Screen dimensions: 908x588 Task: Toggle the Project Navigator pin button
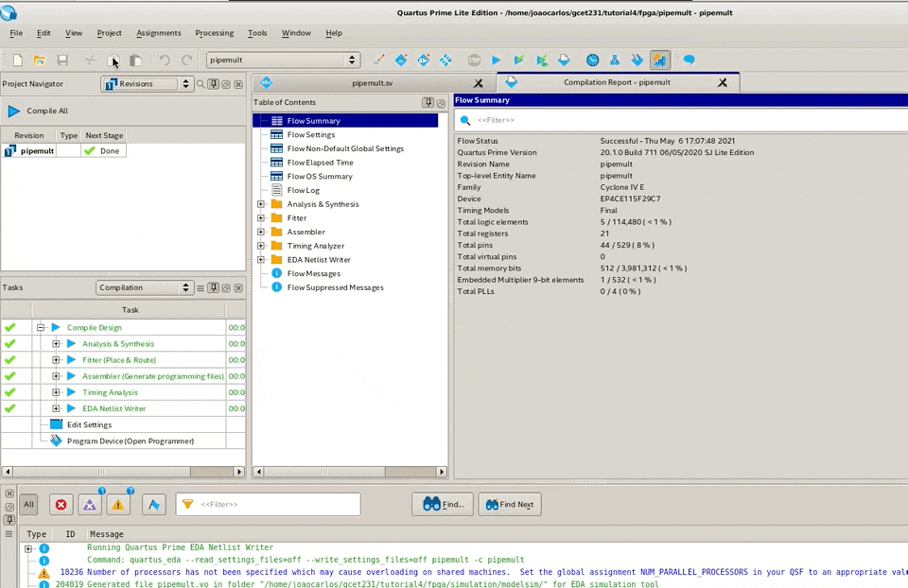(x=214, y=84)
